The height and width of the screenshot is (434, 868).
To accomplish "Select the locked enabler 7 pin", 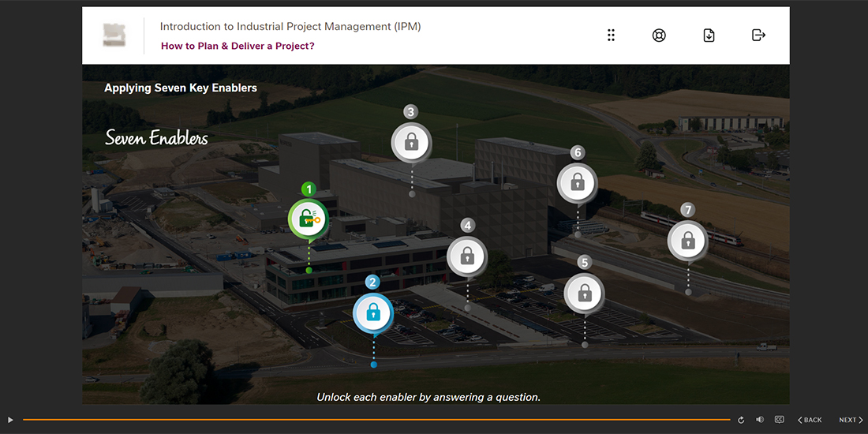I will pyautogui.click(x=688, y=241).
